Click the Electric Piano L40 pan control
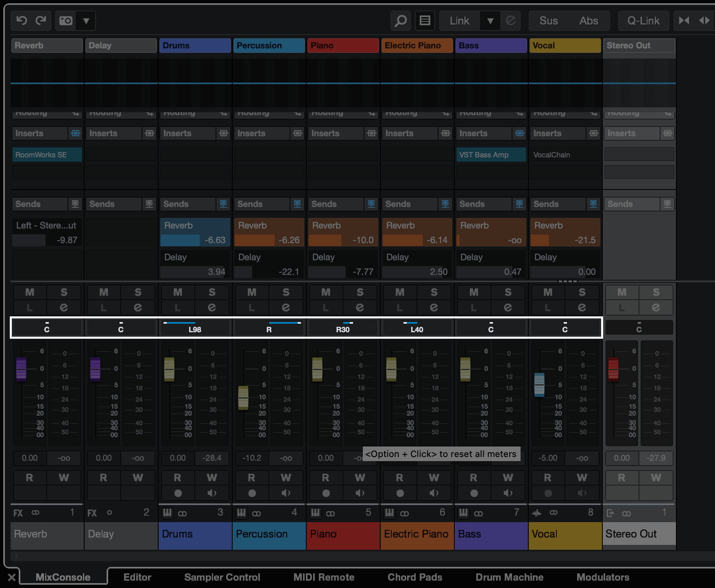The width and height of the screenshot is (715, 588). [417, 327]
